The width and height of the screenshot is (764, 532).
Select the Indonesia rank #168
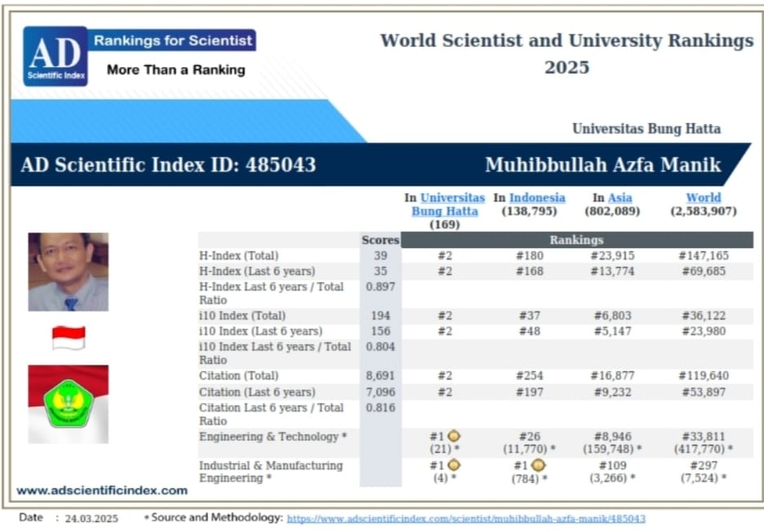tap(530, 272)
